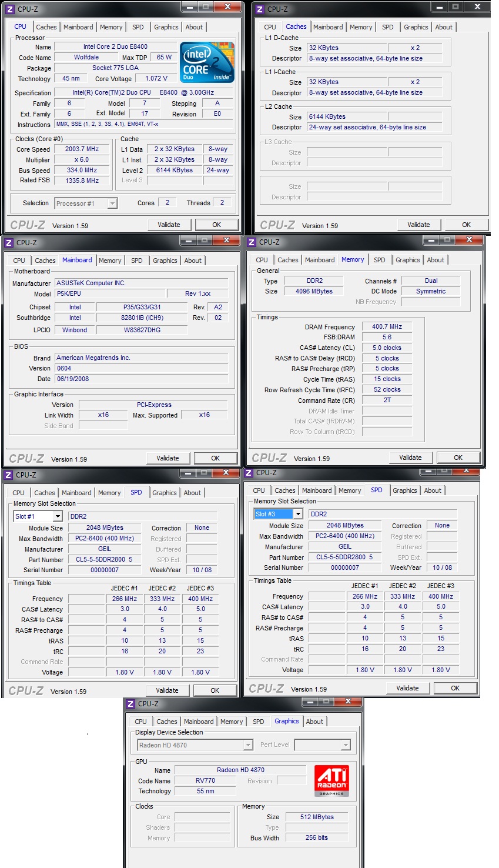Image resolution: width=499 pixels, height=868 pixels.
Task: Click the GPU name field 'Radeon HD 4870'
Action: click(240, 770)
